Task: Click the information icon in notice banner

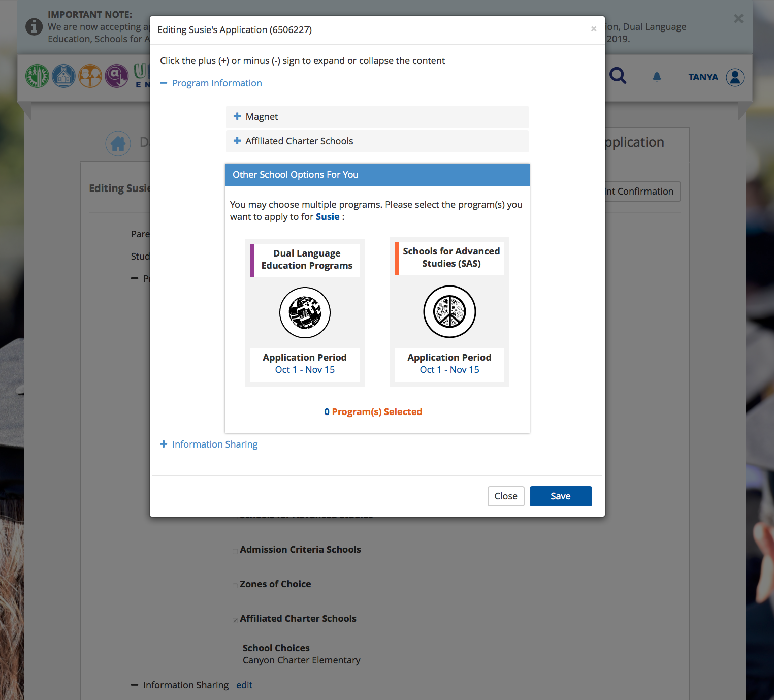Action: click(x=34, y=26)
